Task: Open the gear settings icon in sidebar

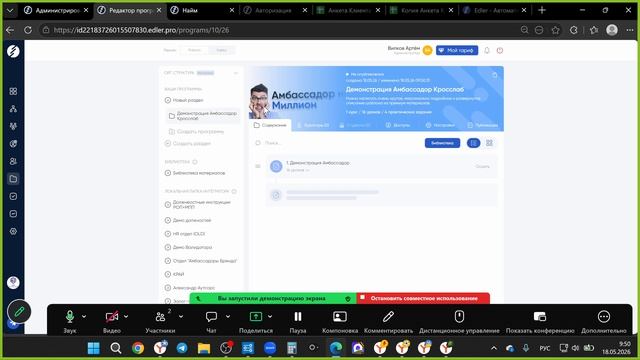Action: [x=13, y=231]
